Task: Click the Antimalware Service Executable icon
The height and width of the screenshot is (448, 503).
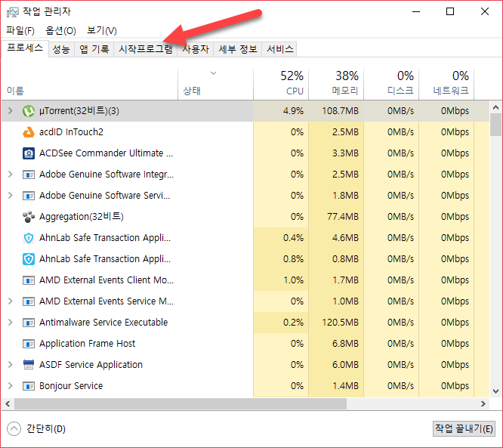Action: (x=29, y=323)
